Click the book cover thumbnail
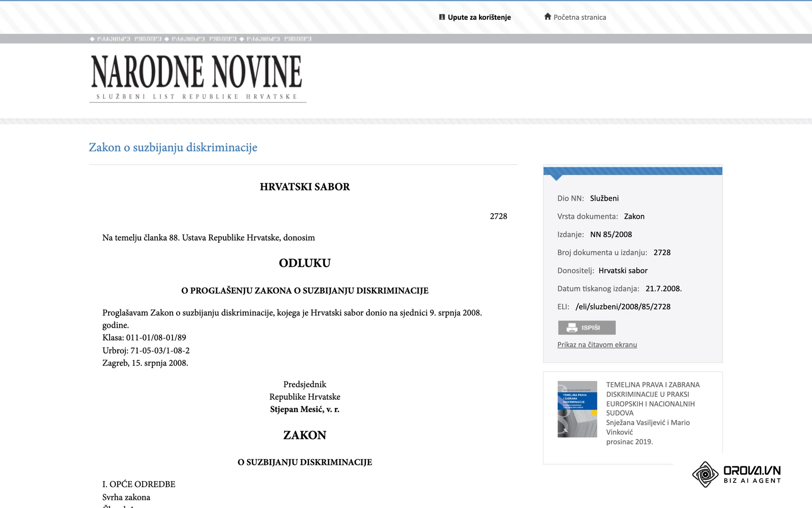This screenshot has height=508, width=812. click(577, 409)
